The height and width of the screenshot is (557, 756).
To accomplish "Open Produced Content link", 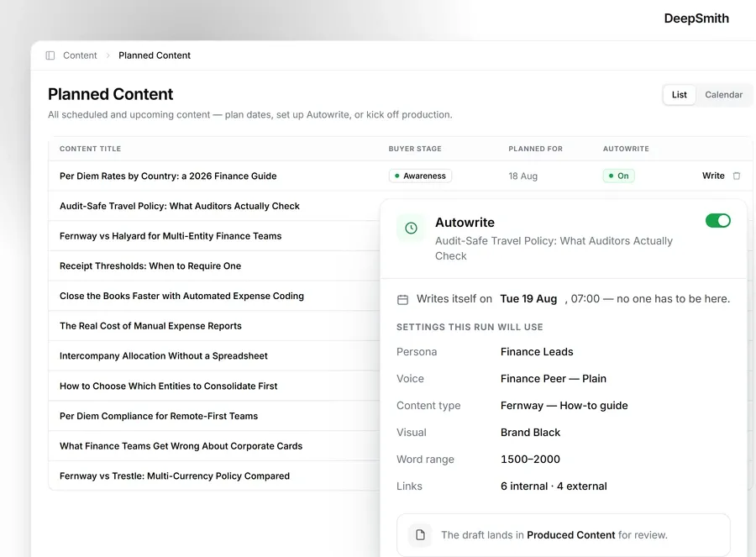I will [x=571, y=535].
